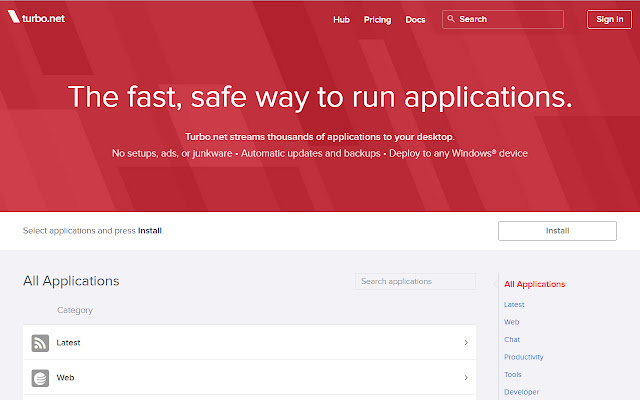
Task: Click the turbo.net logo
Action: pos(34,19)
